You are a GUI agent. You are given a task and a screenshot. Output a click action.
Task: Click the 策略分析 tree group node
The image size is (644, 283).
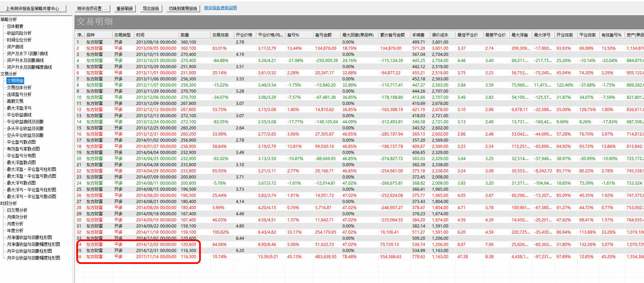click(9, 19)
